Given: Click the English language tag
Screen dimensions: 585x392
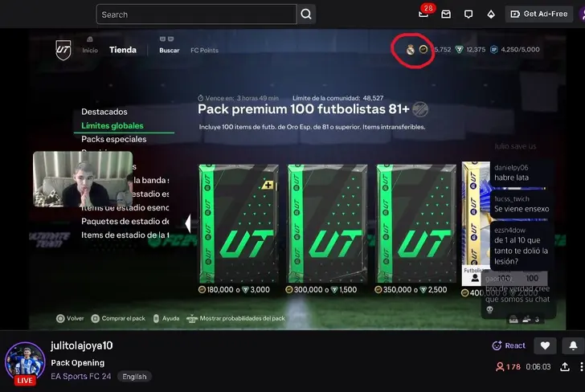Looking at the screenshot, I should click(134, 376).
